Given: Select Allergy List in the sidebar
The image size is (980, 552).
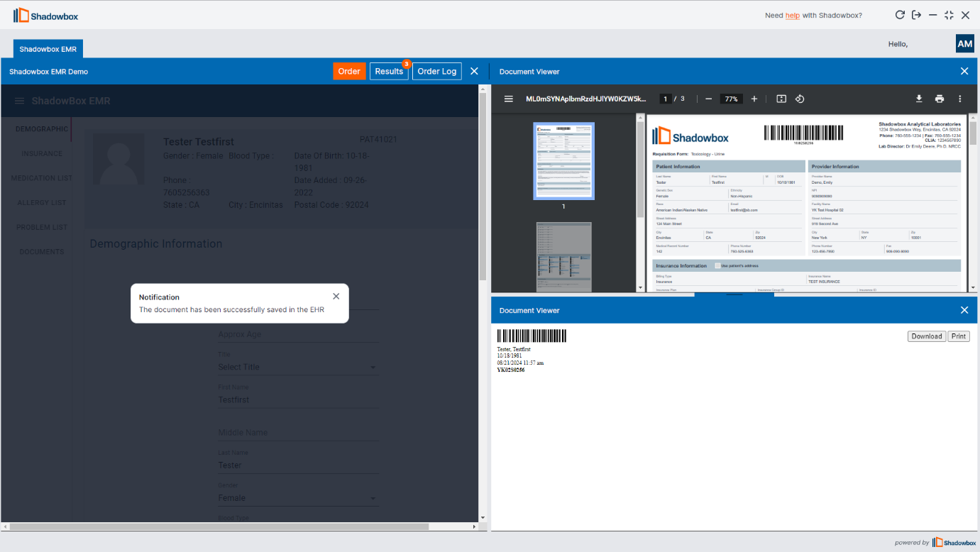Looking at the screenshot, I should click(x=42, y=203).
